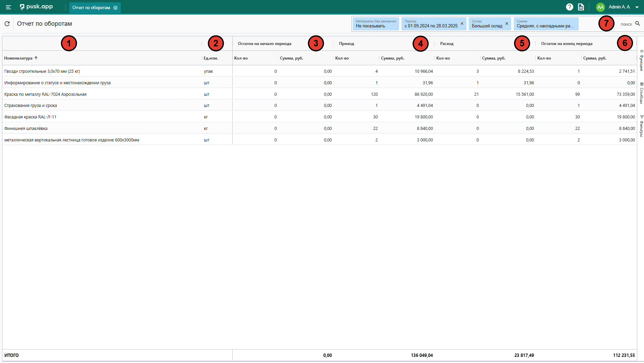Click Остаток на начало периода group header
644x363 pixels.
click(x=264, y=44)
